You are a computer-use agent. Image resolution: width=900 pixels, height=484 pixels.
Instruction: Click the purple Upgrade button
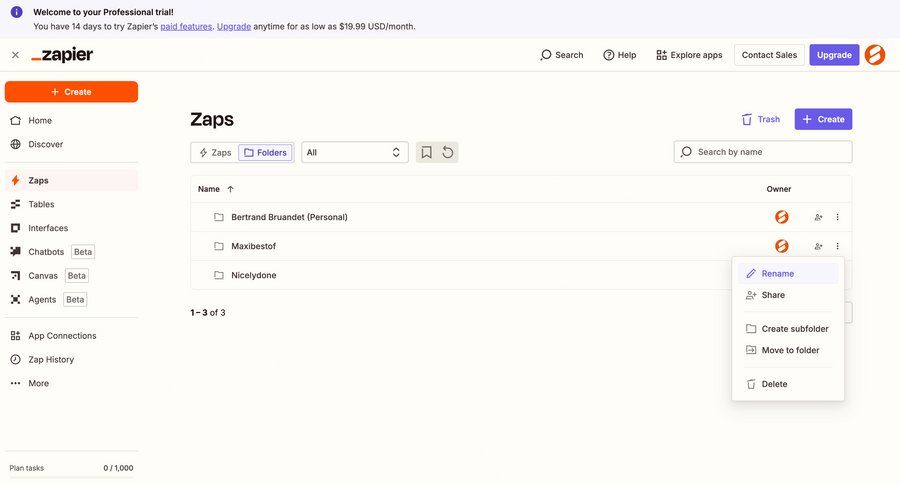pos(834,55)
